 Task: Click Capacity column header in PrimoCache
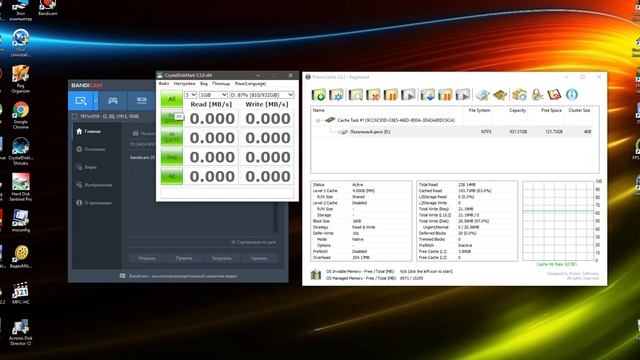click(517, 111)
